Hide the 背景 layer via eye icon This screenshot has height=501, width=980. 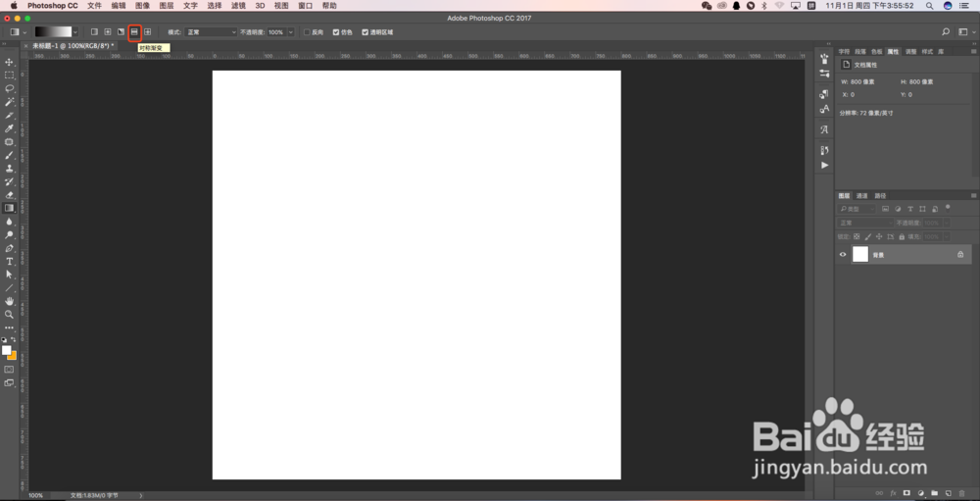click(843, 255)
